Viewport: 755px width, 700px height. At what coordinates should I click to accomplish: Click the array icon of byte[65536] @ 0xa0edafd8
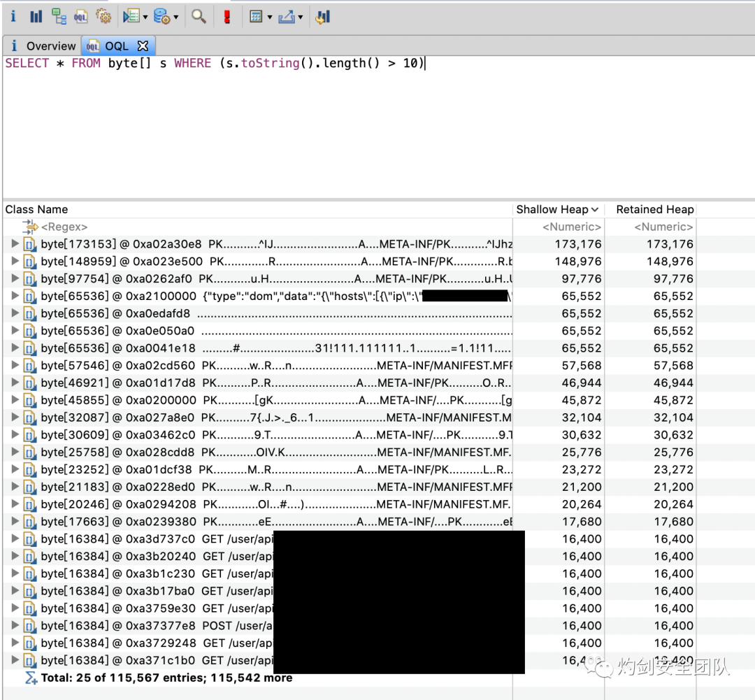click(29, 313)
